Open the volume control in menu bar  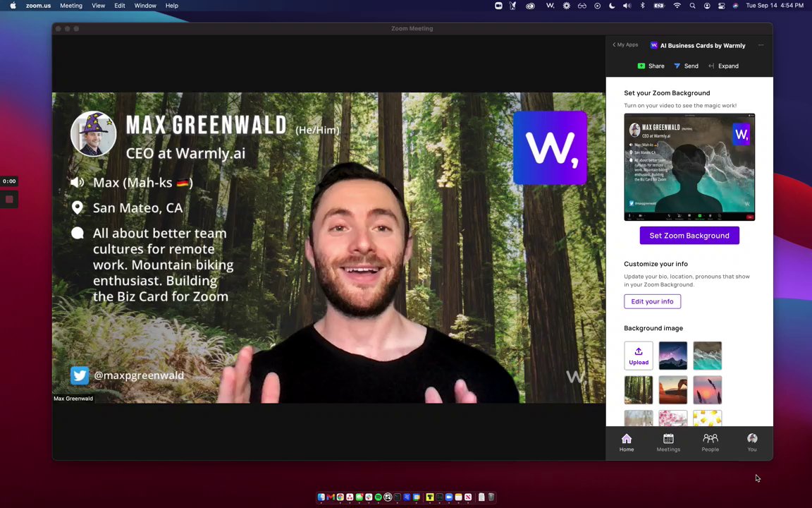coord(627,6)
